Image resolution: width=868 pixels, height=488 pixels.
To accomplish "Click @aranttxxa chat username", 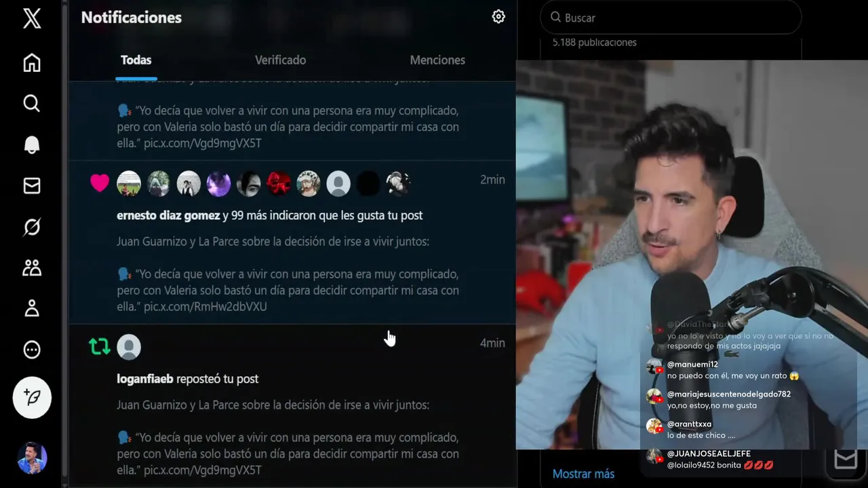I will click(689, 424).
